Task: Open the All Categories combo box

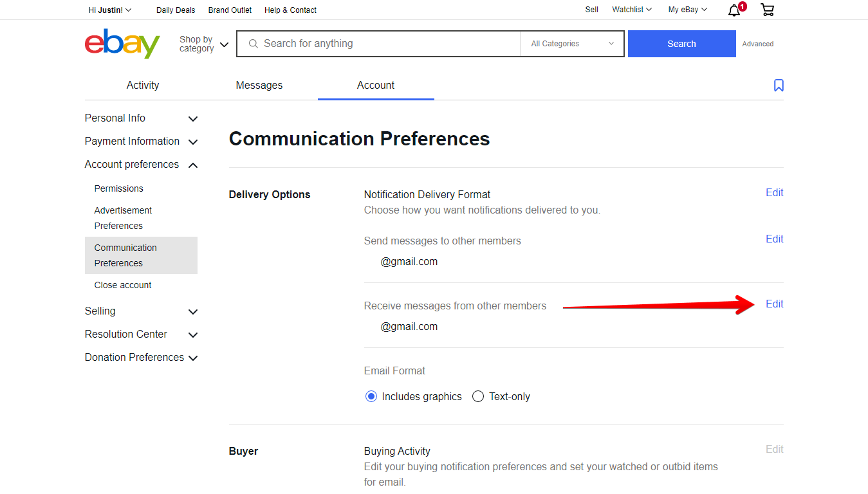Action: [x=572, y=44]
